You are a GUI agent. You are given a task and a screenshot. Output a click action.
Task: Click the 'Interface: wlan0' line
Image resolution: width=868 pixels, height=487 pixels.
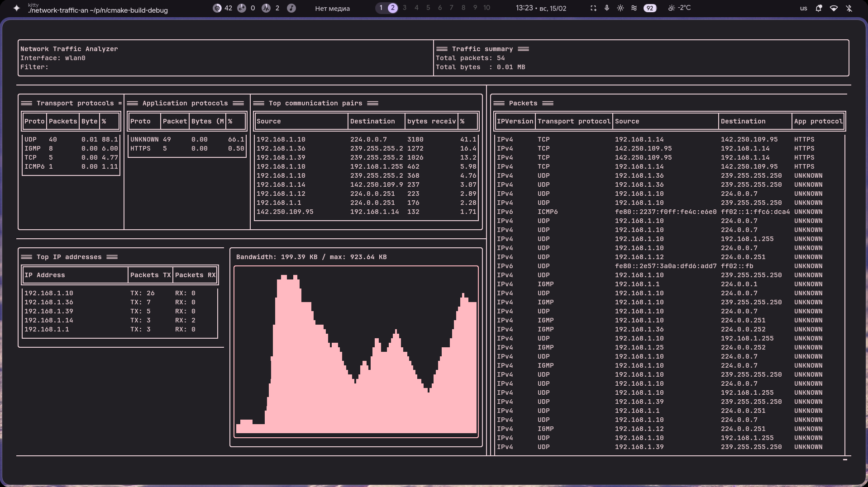point(53,58)
